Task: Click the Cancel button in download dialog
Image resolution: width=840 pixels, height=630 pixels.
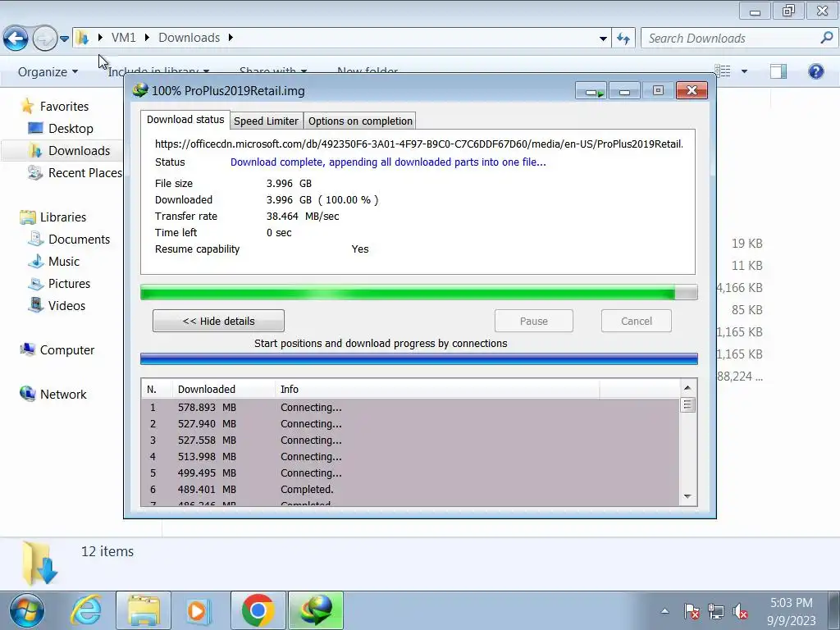Action: (637, 321)
